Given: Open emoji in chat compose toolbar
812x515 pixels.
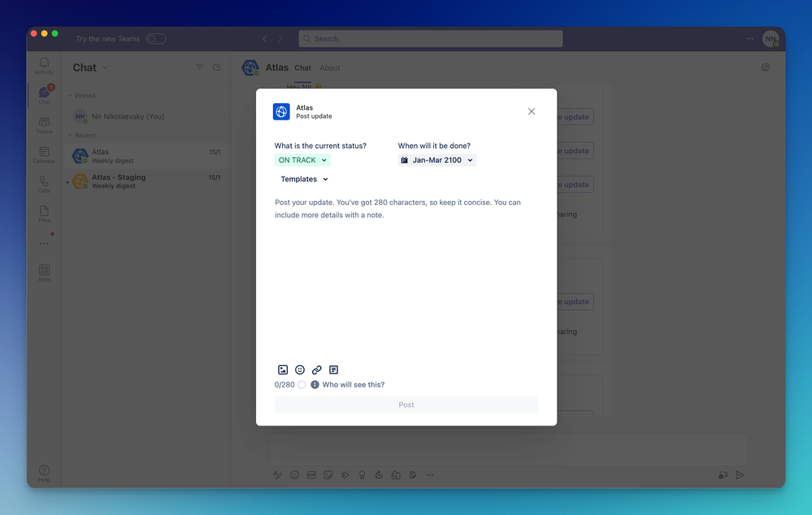Looking at the screenshot, I should point(295,475).
